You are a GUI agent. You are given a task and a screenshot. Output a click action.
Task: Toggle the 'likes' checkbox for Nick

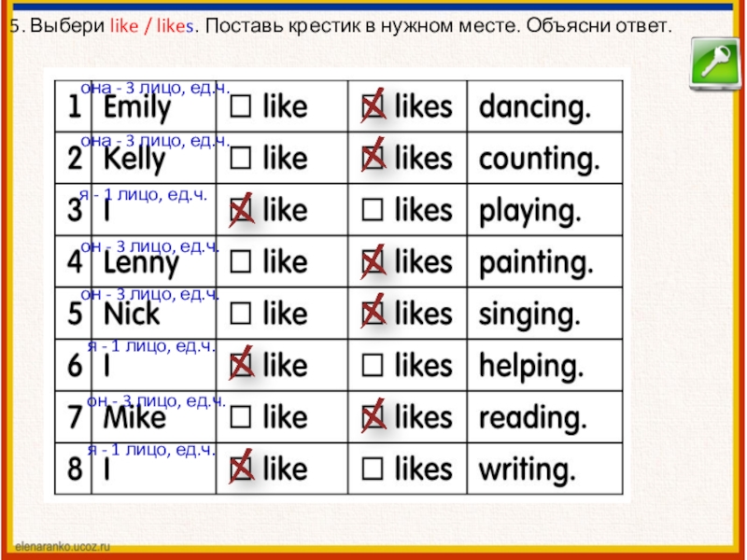tap(373, 314)
